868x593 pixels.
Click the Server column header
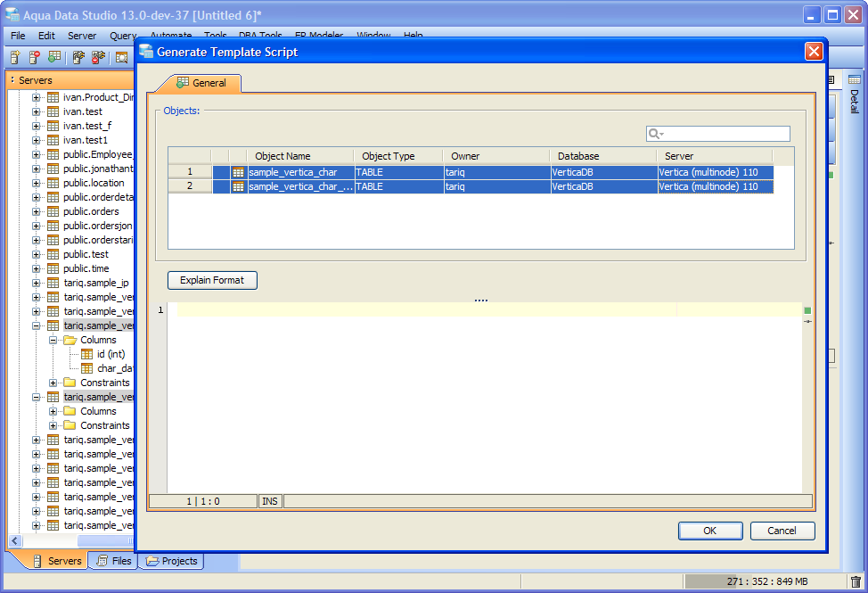714,156
